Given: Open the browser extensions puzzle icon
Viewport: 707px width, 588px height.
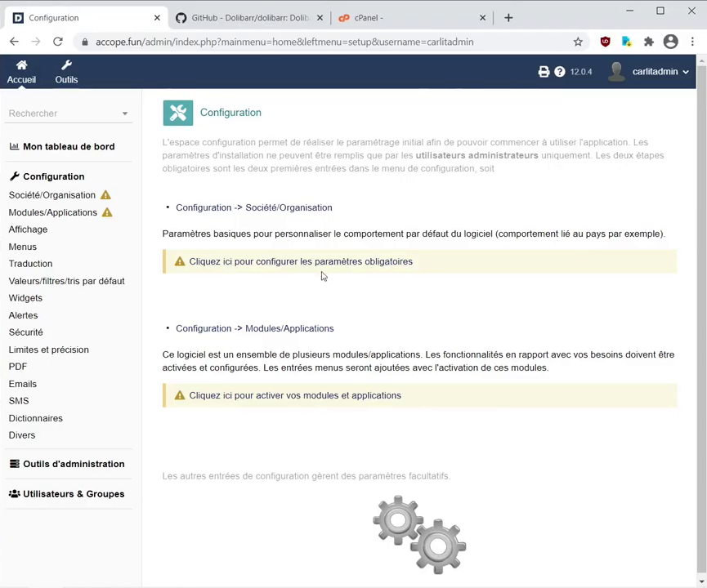Looking at the screenshot, I should click(x=649, y=42).
